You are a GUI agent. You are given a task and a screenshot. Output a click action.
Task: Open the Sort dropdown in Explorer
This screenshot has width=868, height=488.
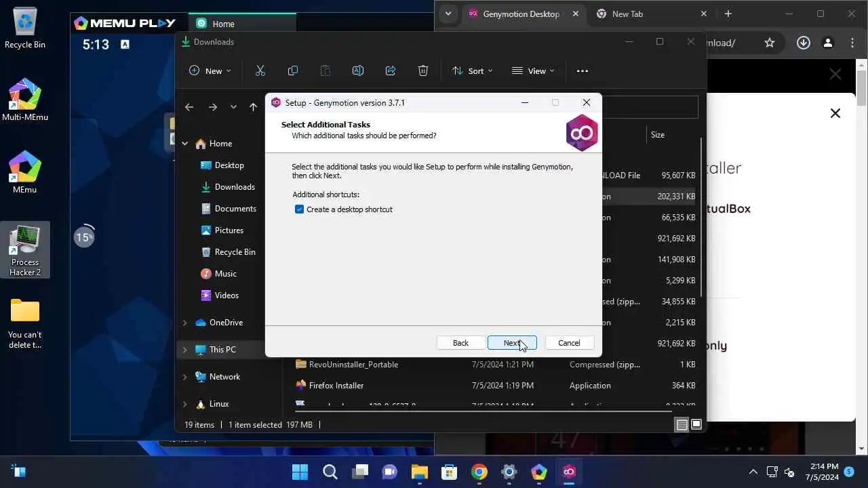472,70
